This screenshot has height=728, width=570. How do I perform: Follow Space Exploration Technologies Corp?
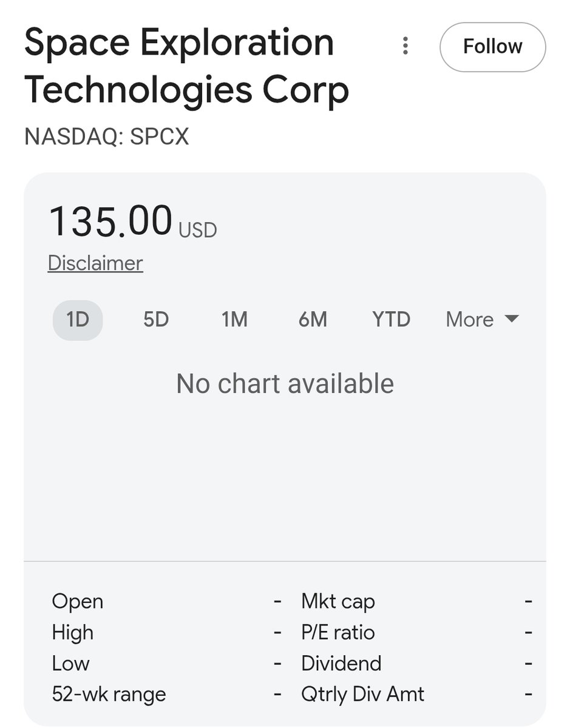(492, 47)
